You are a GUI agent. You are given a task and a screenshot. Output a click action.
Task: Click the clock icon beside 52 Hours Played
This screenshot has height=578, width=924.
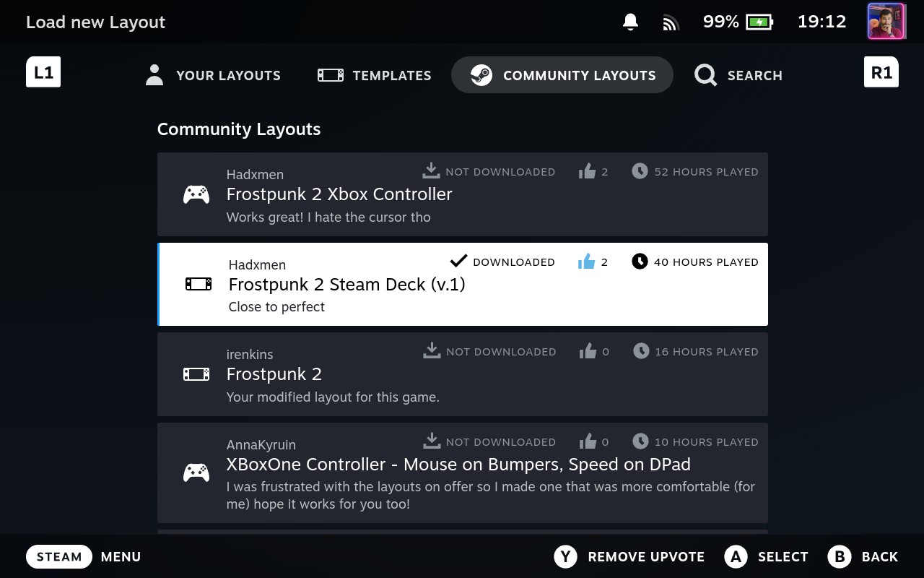coord(640,171)
